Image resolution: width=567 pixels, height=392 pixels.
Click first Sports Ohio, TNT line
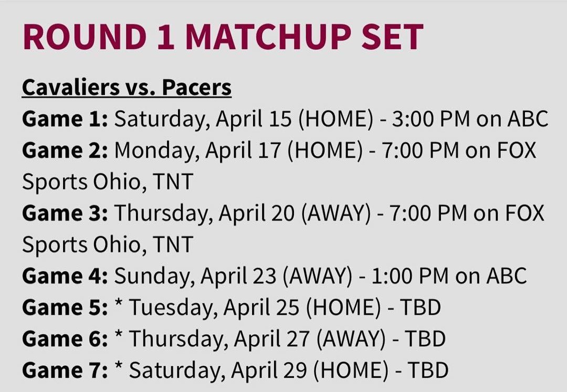108,182
